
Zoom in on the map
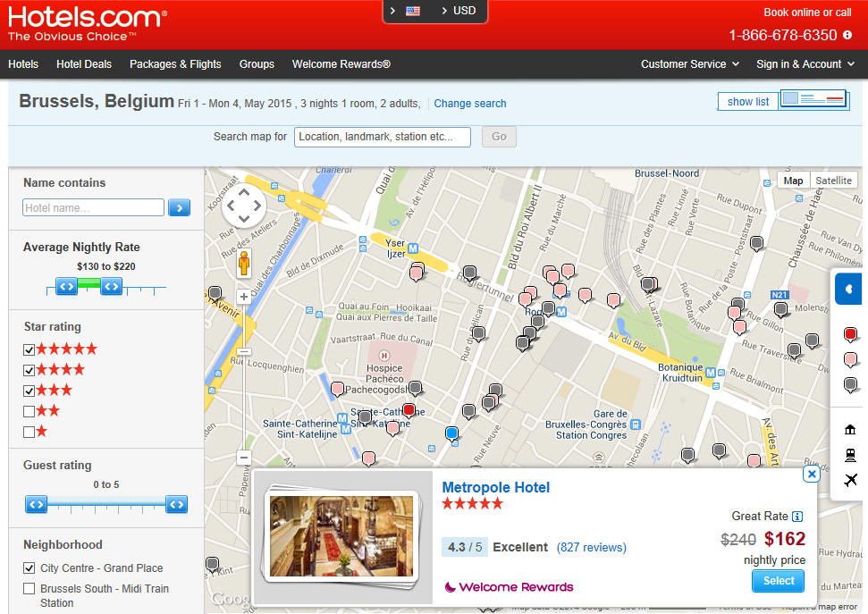coord(243,297)
